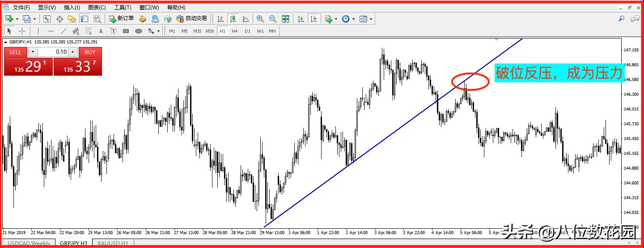Tile the chart windows
The width and height of the screenshot is (644, 248).
285,19
